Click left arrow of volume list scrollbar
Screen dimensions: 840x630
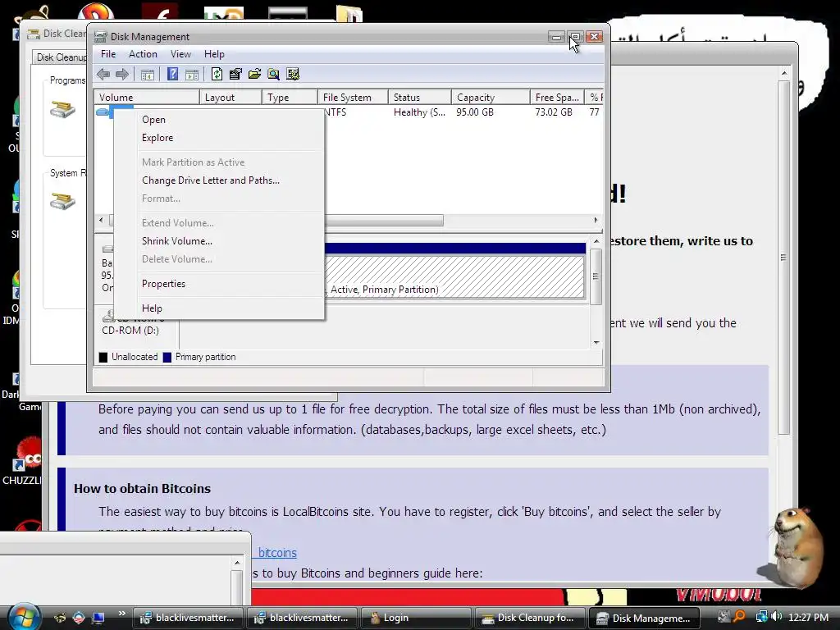pyautogui.click(x=101, y=220)
